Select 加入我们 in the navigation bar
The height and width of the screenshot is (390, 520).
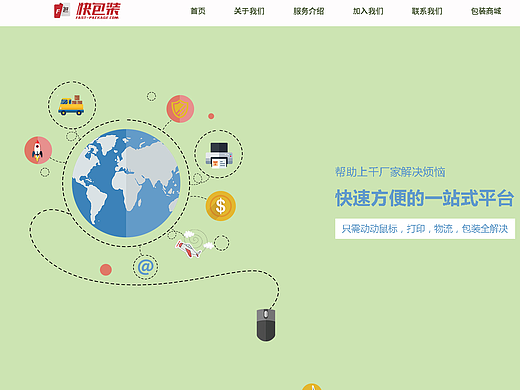(368, 11)
